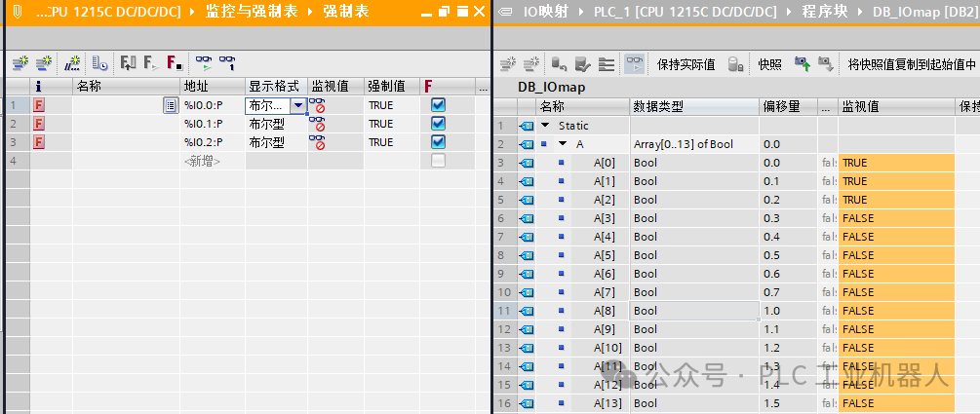Click the load snapshots as actual values camera icon
Viewport: 980px width, 414px height.
(x=803, y=63)
